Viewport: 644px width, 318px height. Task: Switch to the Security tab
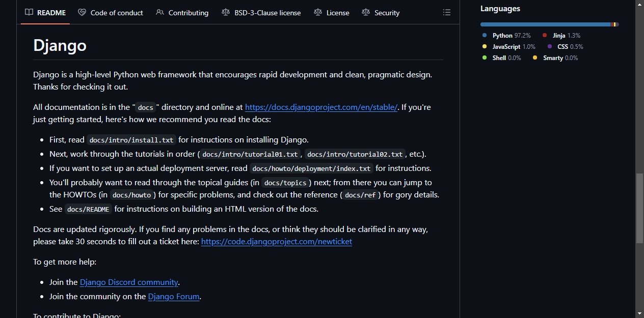coord(381,13)
